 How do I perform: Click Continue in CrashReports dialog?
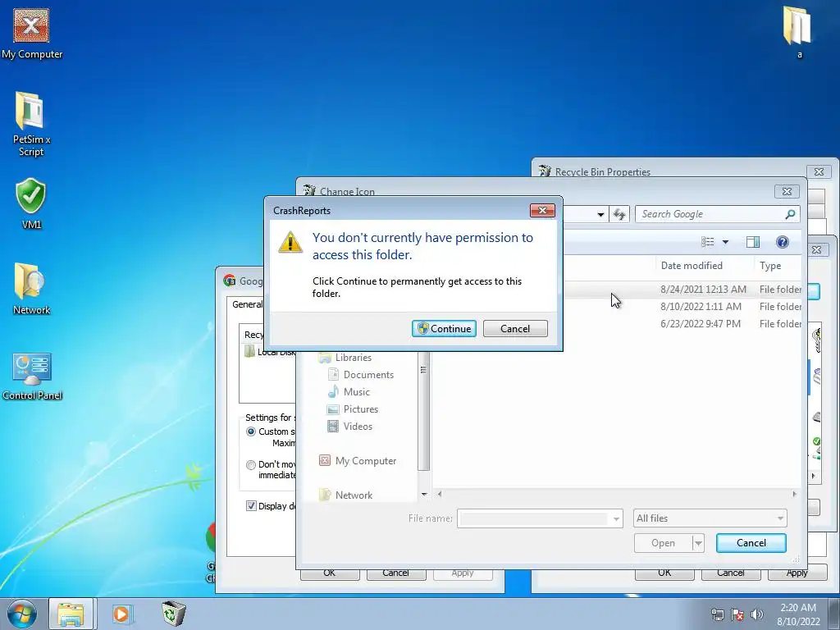444,329
